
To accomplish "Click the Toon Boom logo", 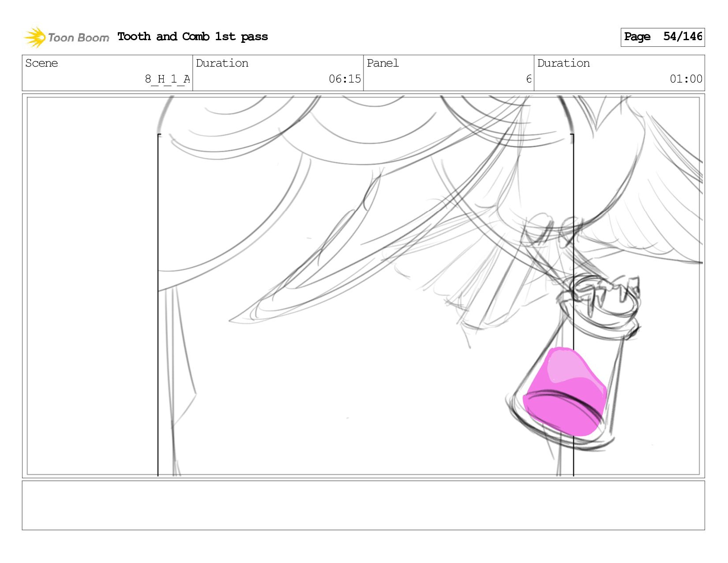I will (x=66, y=37).
